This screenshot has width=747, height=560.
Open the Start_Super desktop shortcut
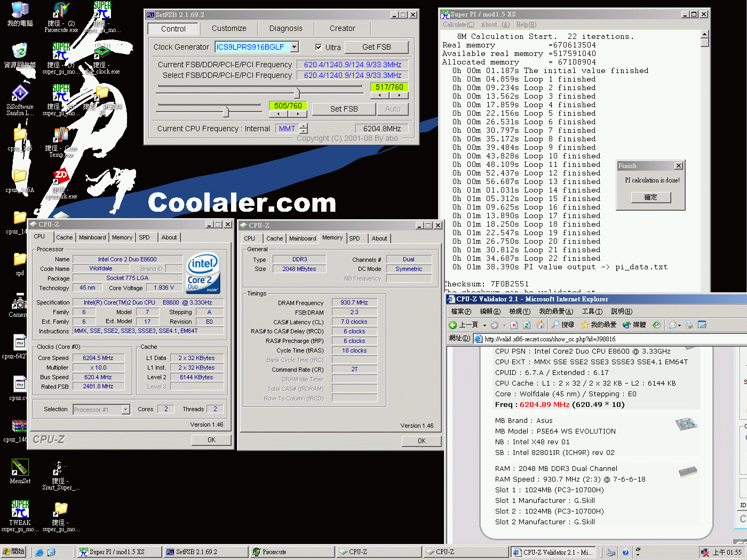(61, 476)
